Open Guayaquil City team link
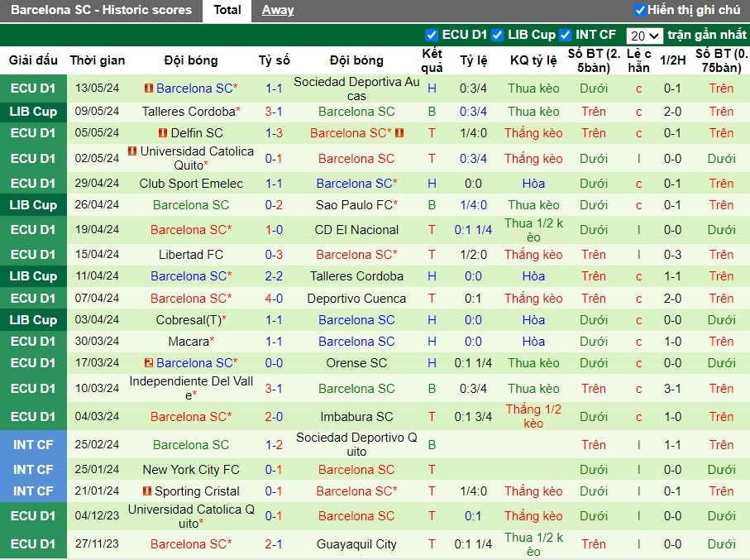 coord(356,544)
